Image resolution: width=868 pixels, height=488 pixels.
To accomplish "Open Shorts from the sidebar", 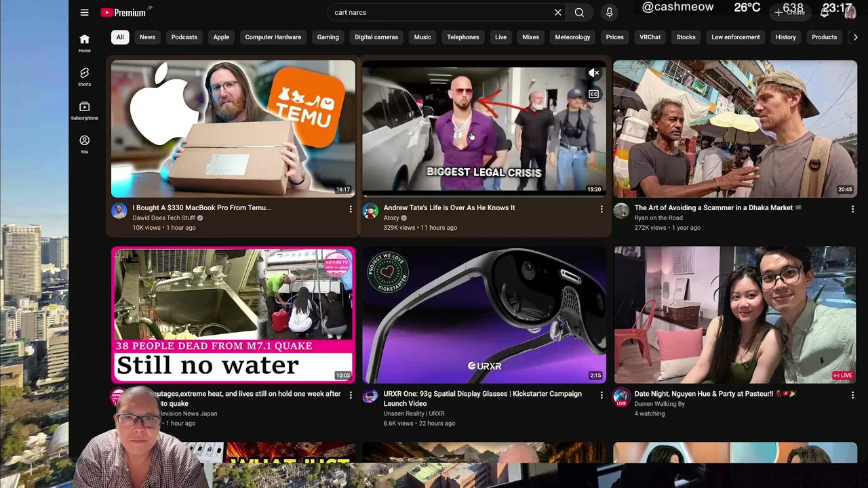I will 84,77.
